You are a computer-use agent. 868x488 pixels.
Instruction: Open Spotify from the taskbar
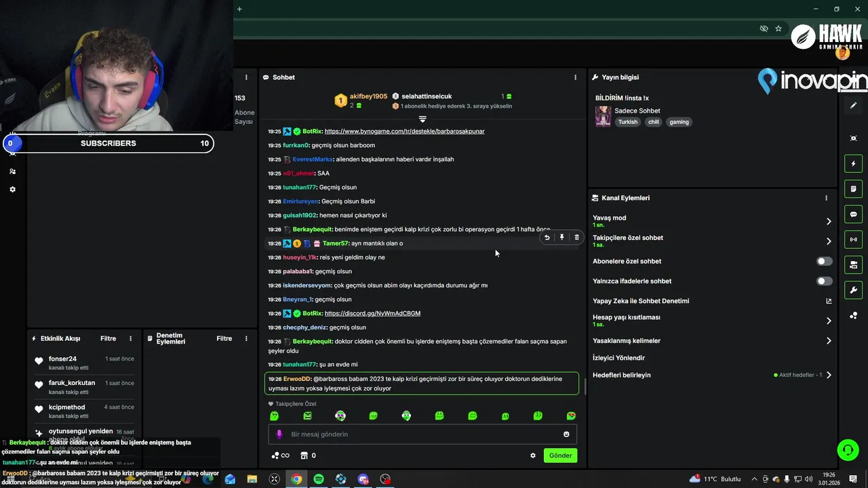[319, 479]
